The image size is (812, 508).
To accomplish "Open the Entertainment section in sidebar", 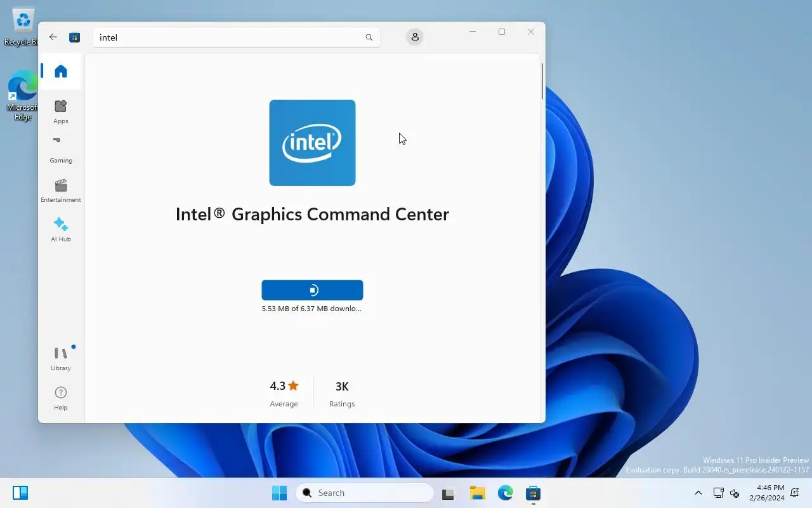I will click(x=61, y=190).
